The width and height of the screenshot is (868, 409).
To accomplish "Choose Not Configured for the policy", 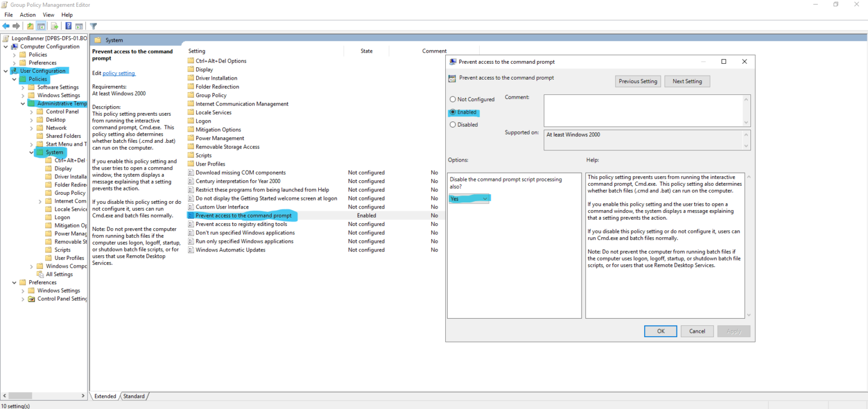I will [x=453, y=99].
